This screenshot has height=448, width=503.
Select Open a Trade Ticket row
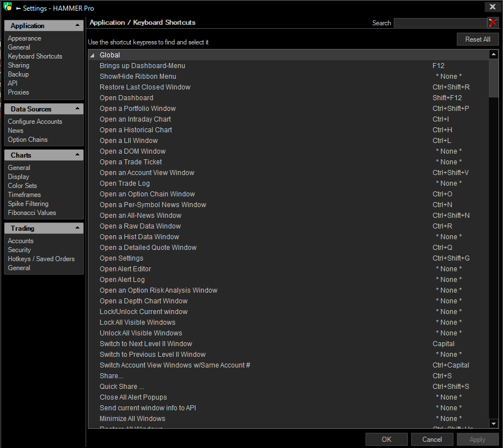point(289,162)
